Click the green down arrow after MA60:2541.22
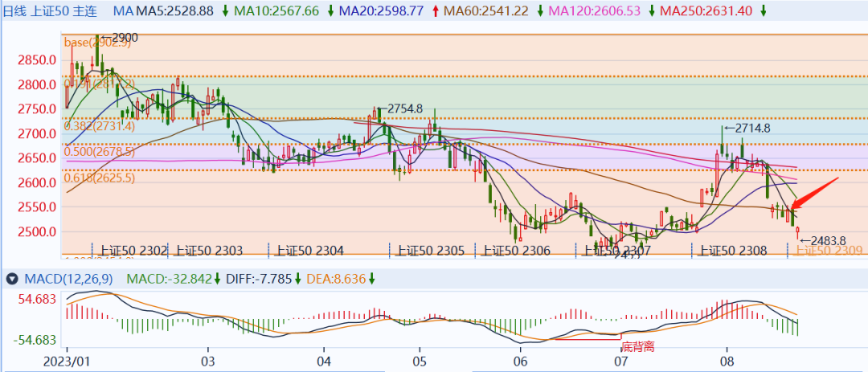This screenshot has width=868, height=372. (x=540, y=10)
